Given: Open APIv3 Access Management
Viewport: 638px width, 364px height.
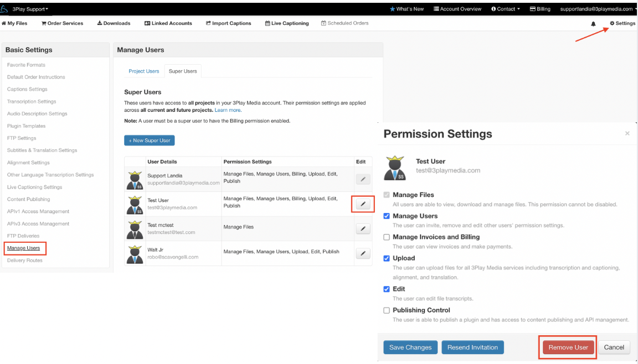Looking at the screenshot, I should coord(38,224).
